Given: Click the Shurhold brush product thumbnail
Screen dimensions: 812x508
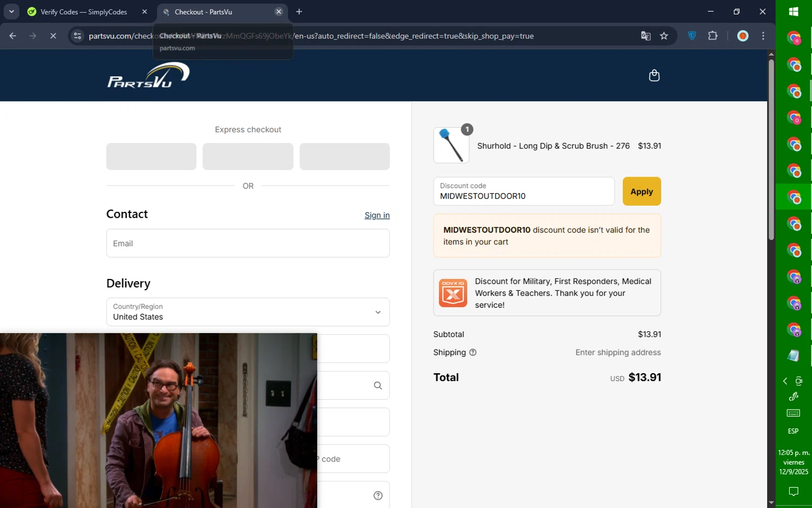Looking at the screenshot, I should 451,145.
